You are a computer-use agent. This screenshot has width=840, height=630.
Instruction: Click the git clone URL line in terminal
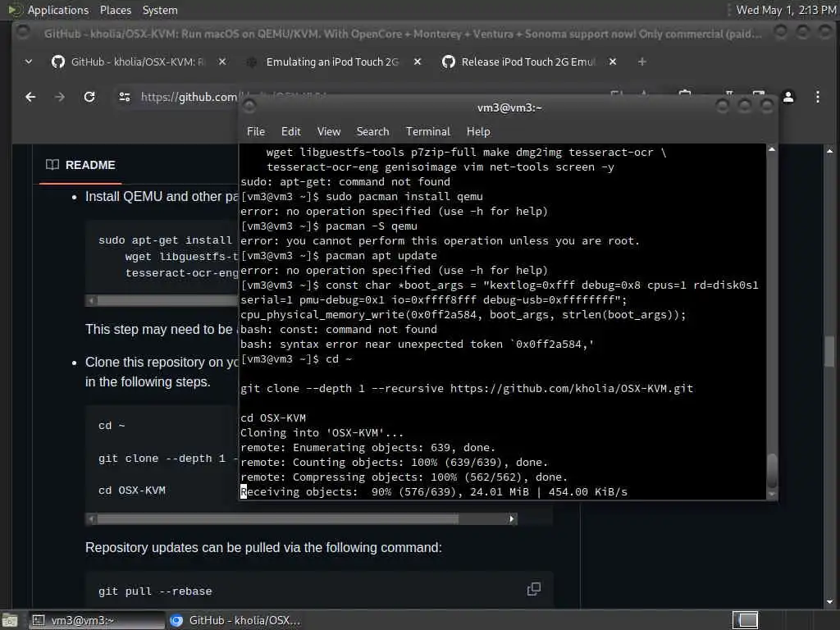(x=467, y=388)
